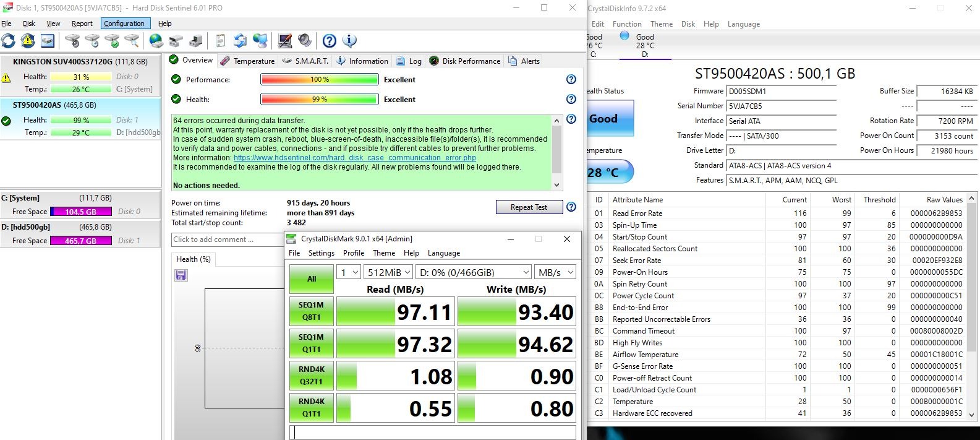
Task: Click the status message box scrollbar
Action: point(556,152)
